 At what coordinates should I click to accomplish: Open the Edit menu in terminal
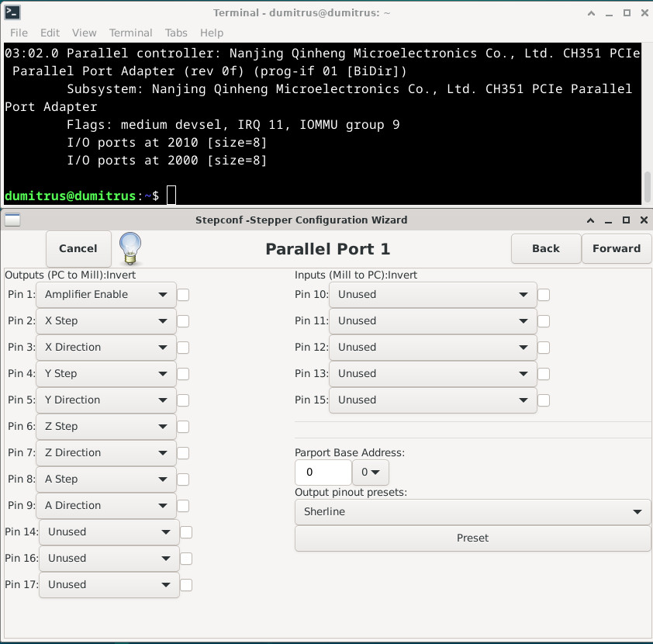50,33
